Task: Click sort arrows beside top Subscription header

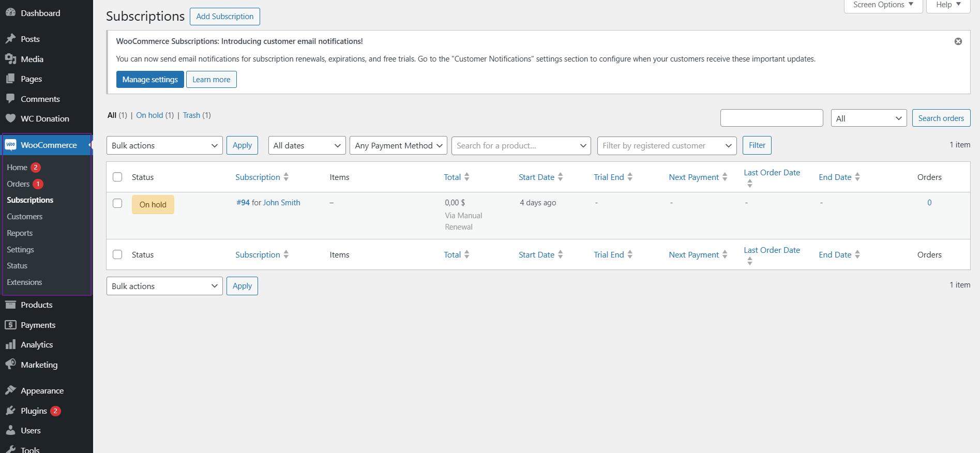Action: click(x=286, y=177)
